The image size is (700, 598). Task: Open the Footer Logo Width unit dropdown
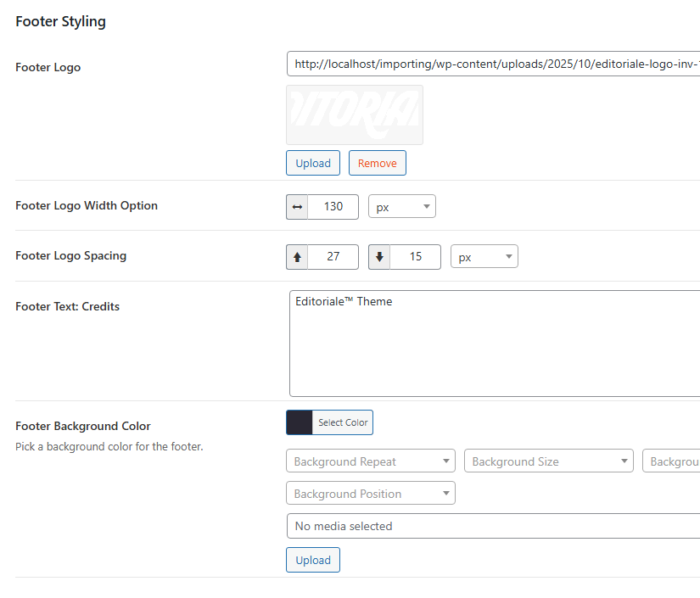pyautogui.click(x=401, y=207)
